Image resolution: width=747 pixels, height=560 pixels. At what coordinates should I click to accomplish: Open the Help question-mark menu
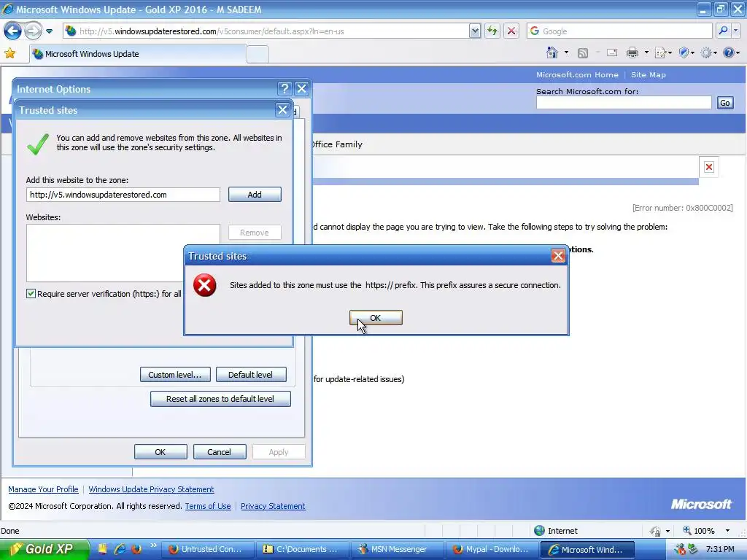(x=731, y=52)
